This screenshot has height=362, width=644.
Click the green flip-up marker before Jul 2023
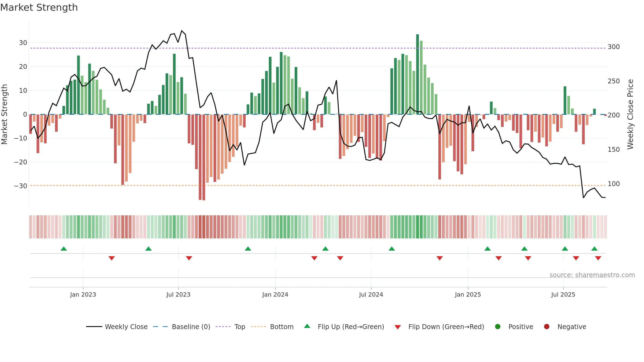(x=148, y=249)
